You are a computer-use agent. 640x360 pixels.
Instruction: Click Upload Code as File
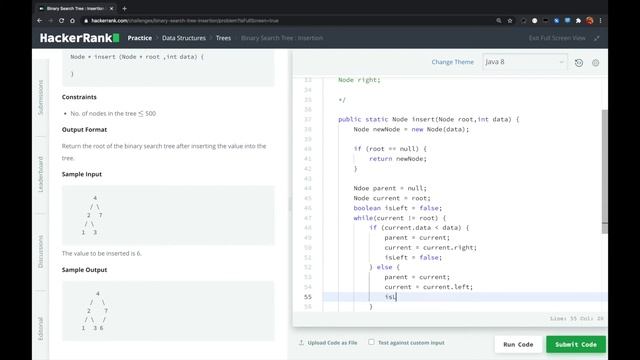point(332,343)
